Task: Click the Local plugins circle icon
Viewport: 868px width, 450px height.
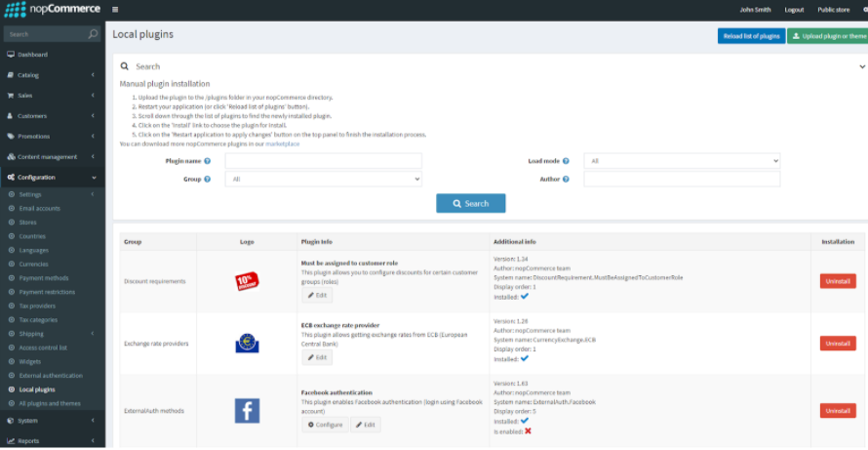Action: (12, 389)
